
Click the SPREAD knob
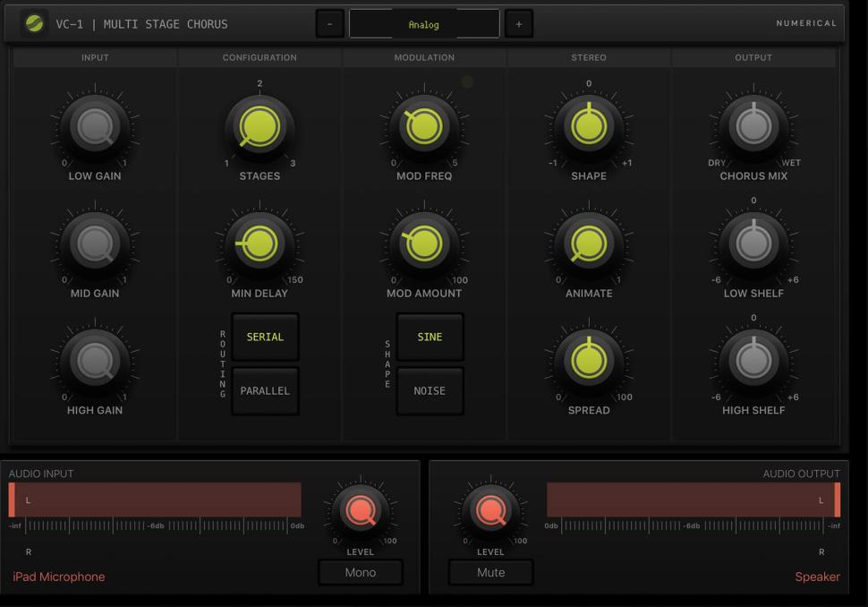point(589,361)
